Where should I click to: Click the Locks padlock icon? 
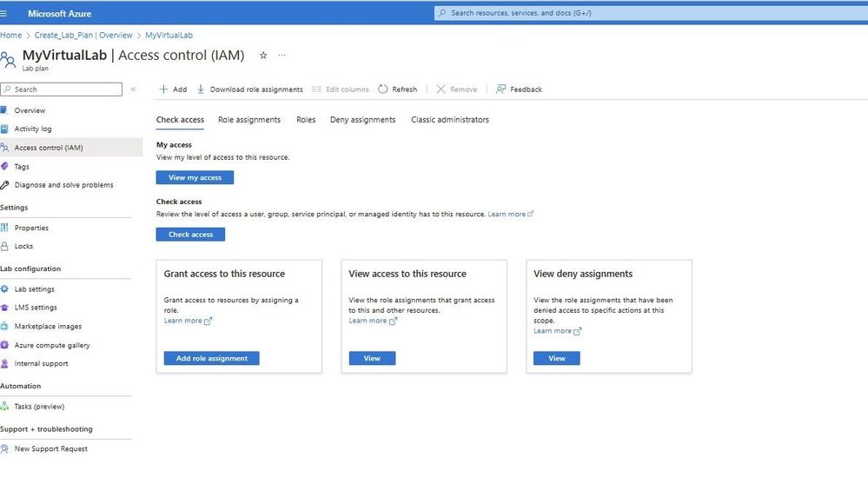click(x=4, y=246)
